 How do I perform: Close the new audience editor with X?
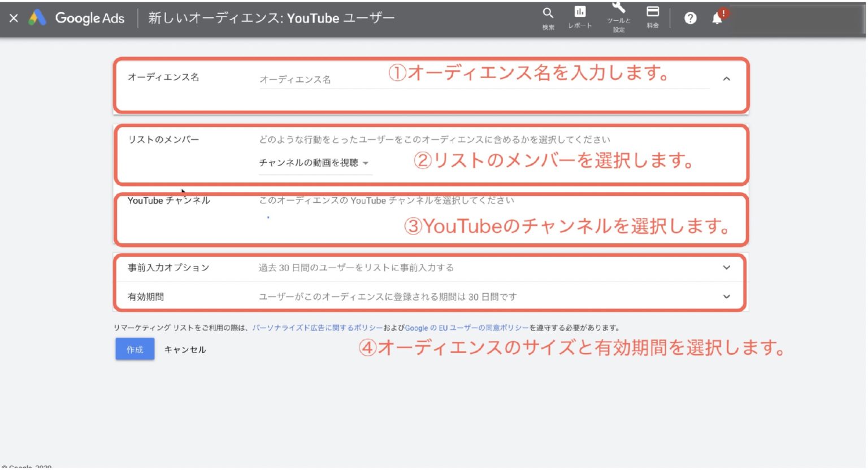14,18
